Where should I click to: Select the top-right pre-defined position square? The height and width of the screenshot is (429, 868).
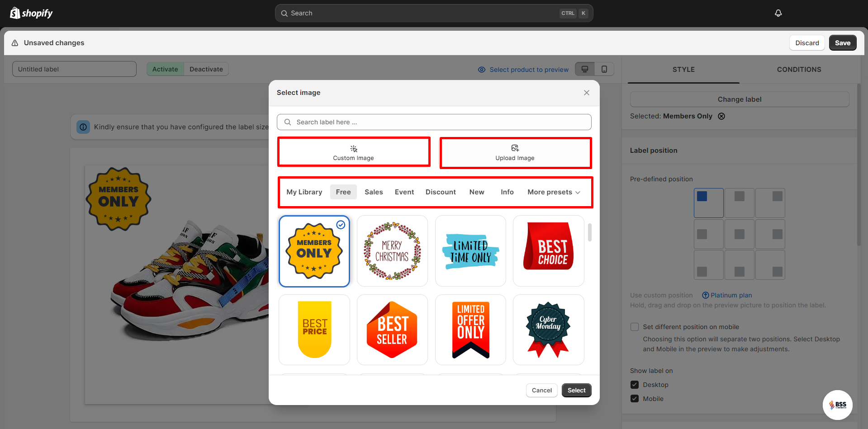pyautogui.click(x=770, y=203)
